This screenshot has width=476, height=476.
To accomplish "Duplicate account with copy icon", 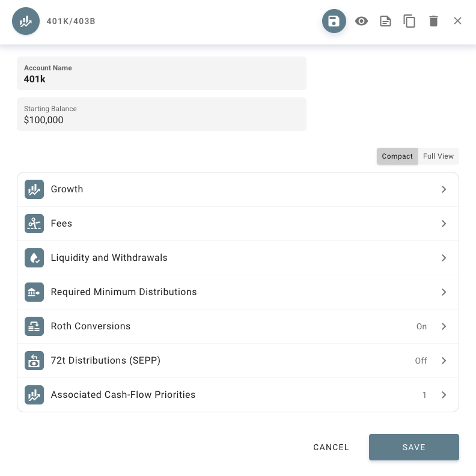I will [x=409, y=21].
